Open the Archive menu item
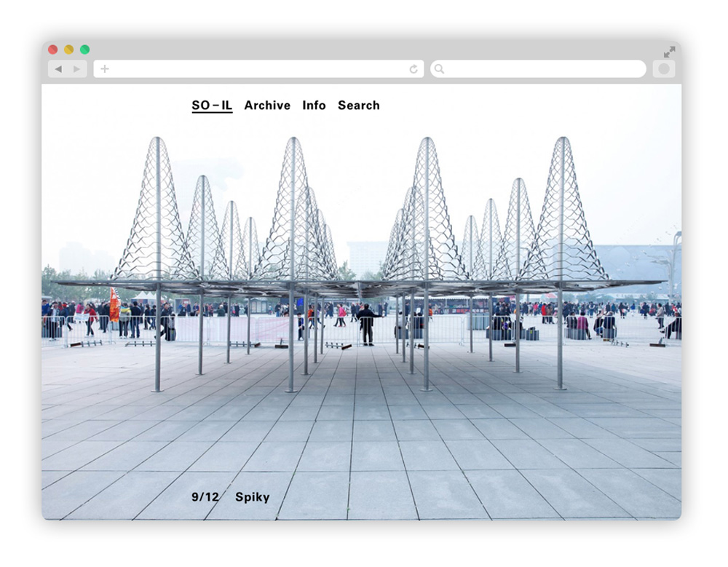Viewport: 728px width, 567px height. (267, 106)
